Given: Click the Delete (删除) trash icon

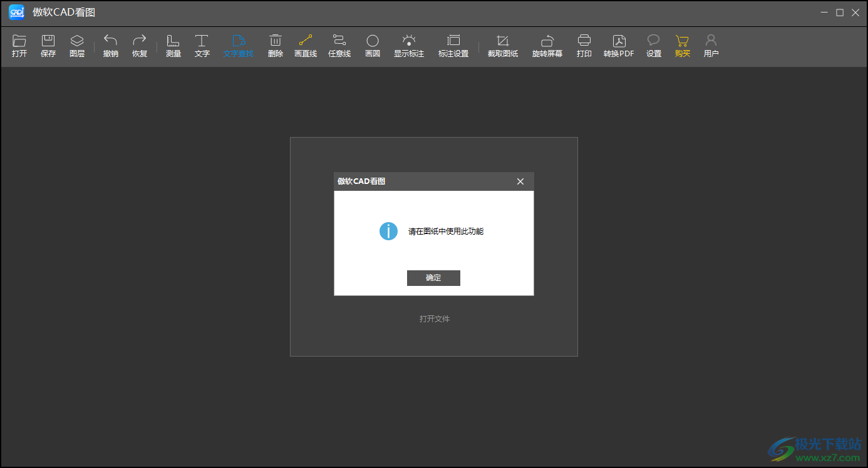Looking at the screenshot, I should point(276,41).
